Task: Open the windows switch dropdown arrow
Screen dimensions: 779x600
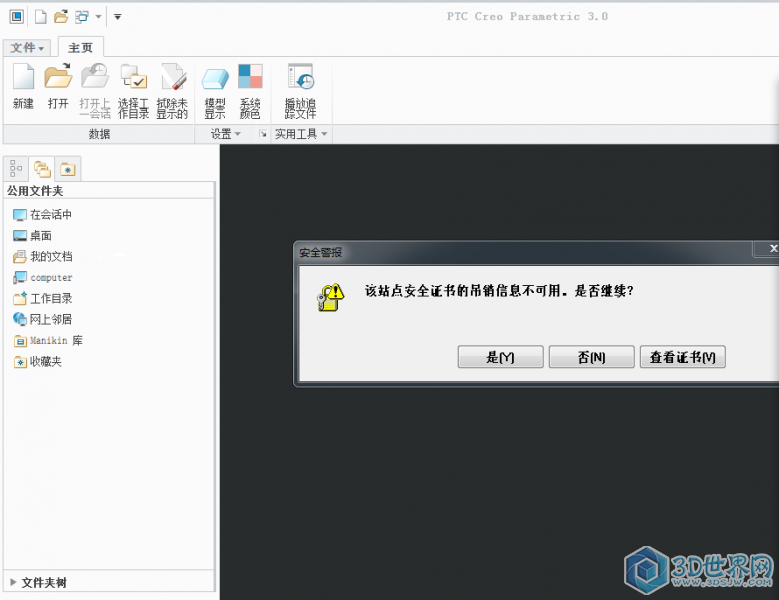Action: [98, 17]
